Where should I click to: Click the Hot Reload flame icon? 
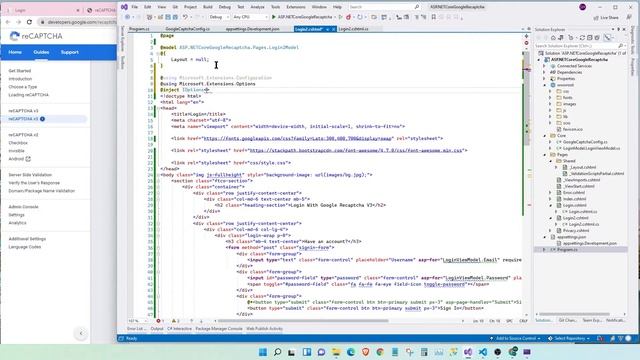coord(349,17)
